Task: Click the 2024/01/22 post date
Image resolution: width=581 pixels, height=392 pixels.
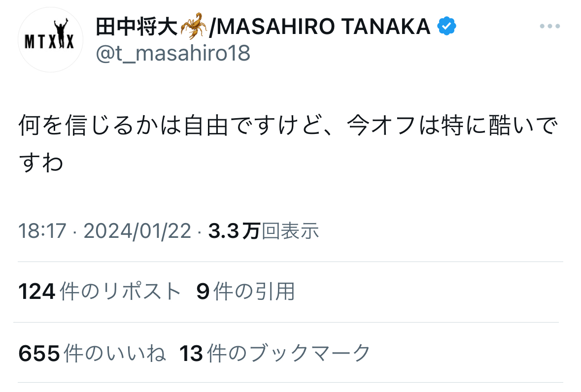Action: click(137, 231)
